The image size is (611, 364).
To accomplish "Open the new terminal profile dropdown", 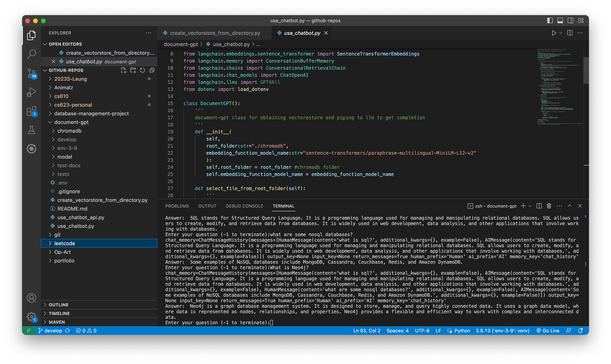I will click(530, 206).
